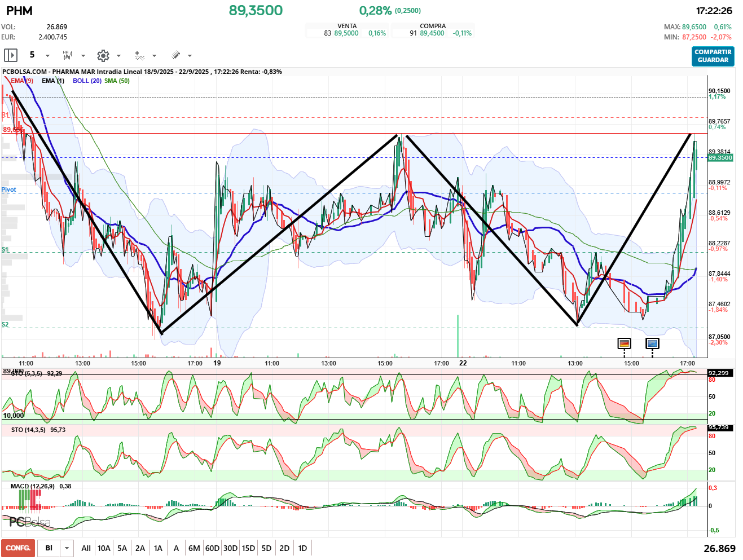
Task: Switch to the 1D time range
Action: (302, 548)
